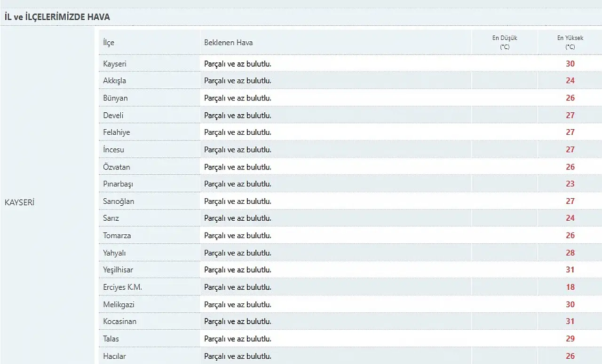
Task: Click the En Yüksek (°C) column header
Action: 570,42
